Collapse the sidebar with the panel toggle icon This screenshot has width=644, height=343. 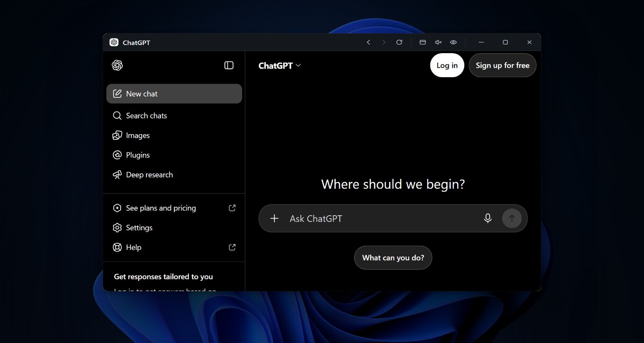click(229, 65)
